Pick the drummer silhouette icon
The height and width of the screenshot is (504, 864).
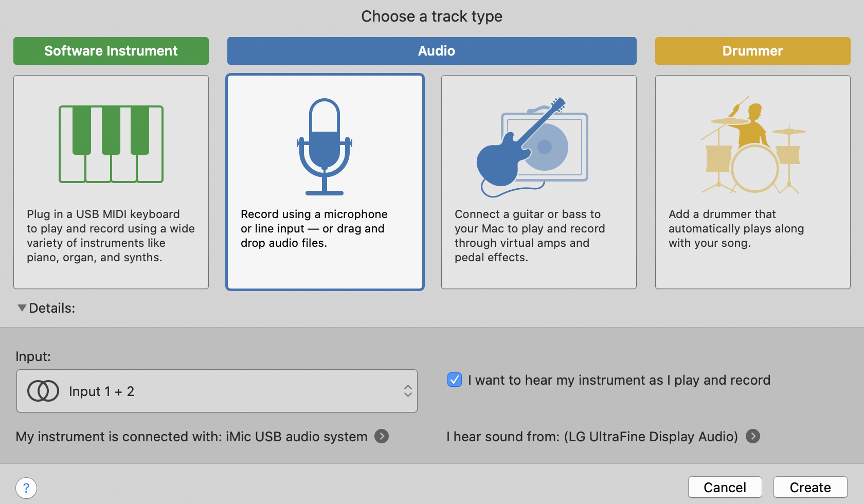pyautogui.click(x=753, y=145)
